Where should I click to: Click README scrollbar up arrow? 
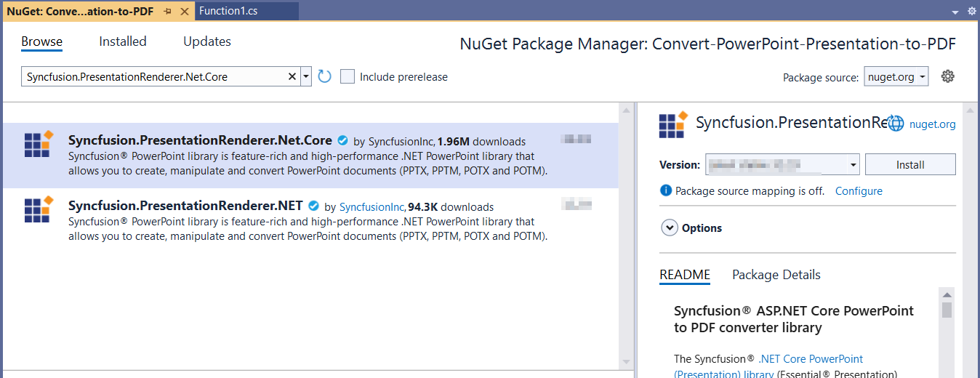947,294
